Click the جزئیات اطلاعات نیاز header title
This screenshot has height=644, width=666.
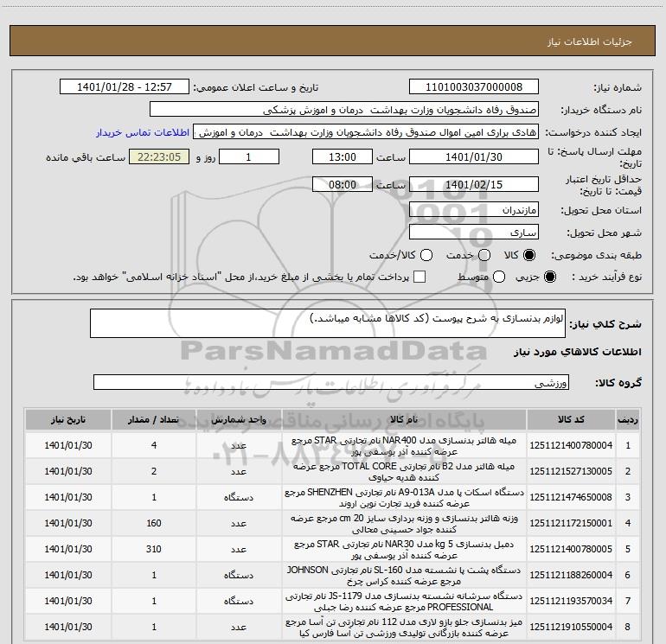point(590,41)
